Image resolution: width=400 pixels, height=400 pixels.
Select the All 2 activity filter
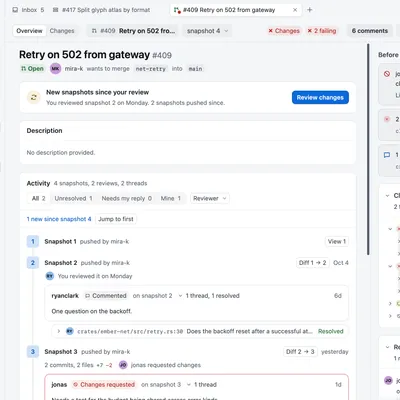pos(39,198)
